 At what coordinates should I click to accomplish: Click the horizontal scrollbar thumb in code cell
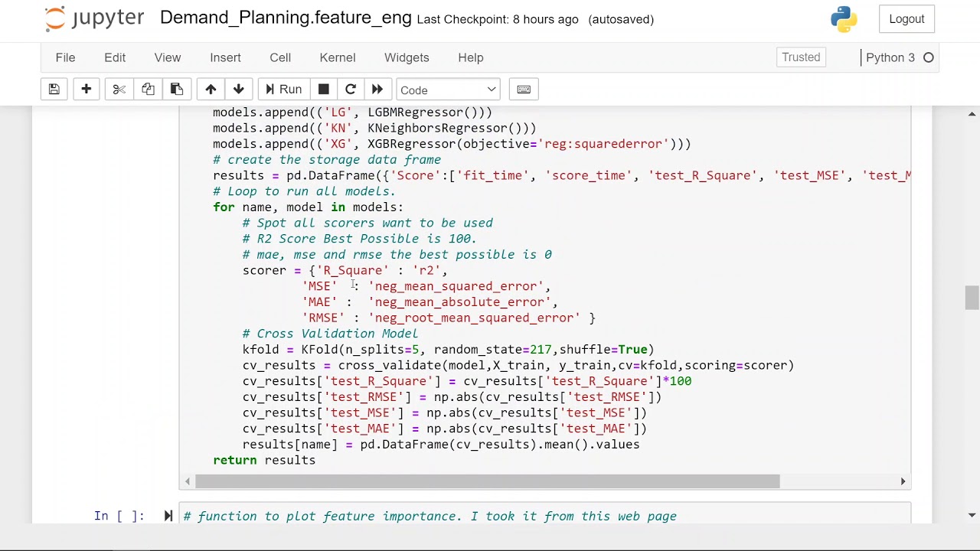coord(488,481)
